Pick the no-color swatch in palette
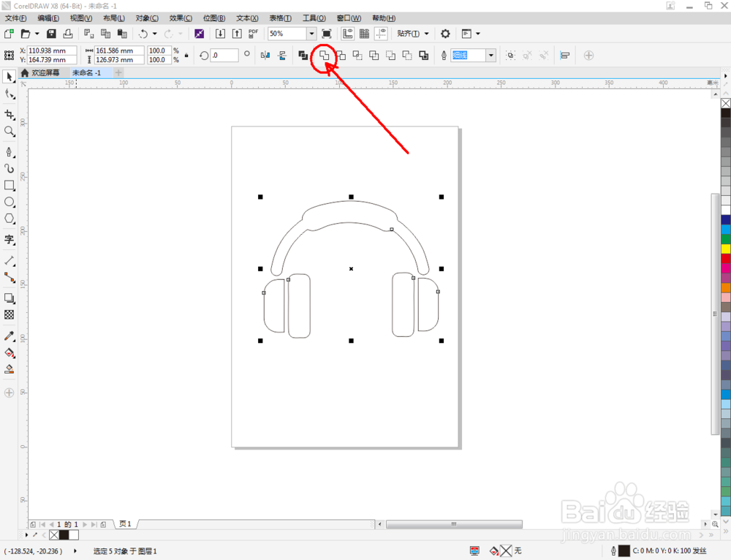The width and height of the screenshot is (731, 560). (x=726, y=103)
